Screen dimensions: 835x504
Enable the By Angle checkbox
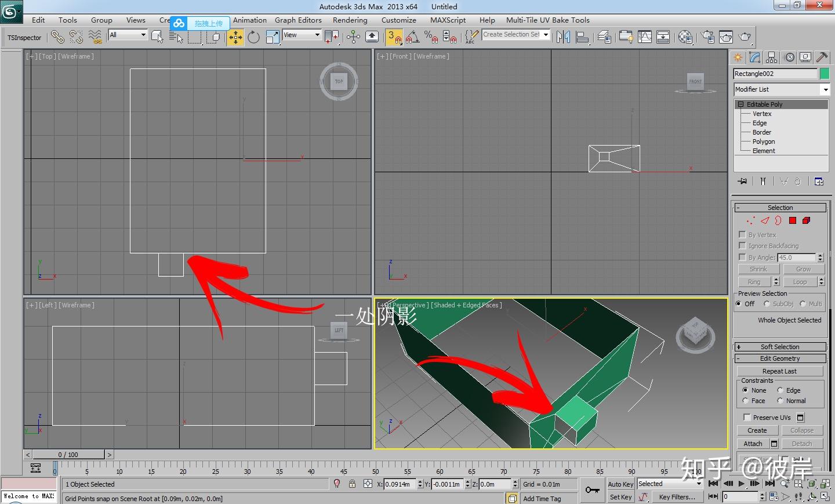[x=742, y=257]
